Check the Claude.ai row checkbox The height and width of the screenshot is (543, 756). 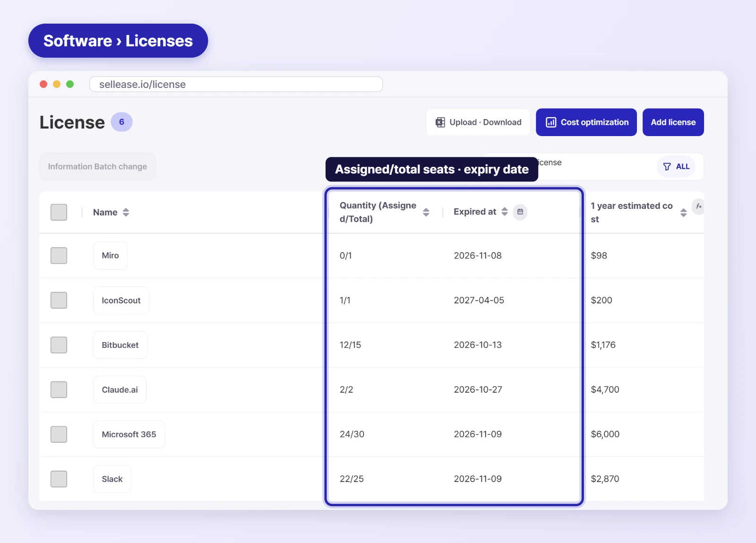[x=59, y=389]
